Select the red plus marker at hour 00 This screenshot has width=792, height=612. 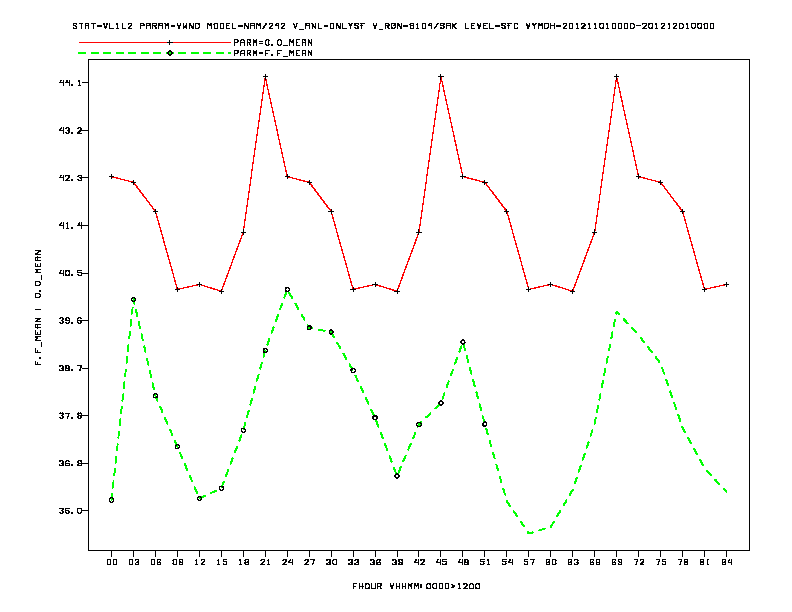coord(112,177)
